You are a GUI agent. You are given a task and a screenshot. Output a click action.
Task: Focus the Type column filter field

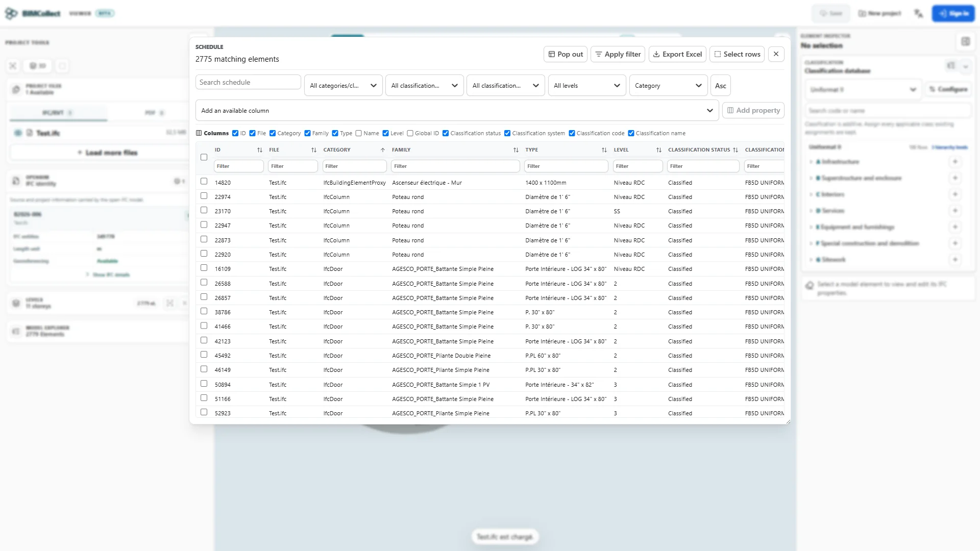pyautogui.click(x=566, y=166)
